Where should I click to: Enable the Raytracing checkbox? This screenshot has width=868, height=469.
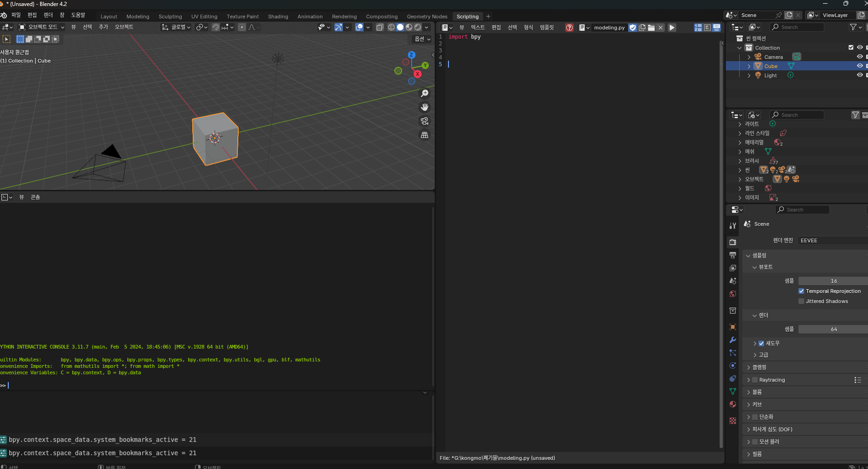755,380
